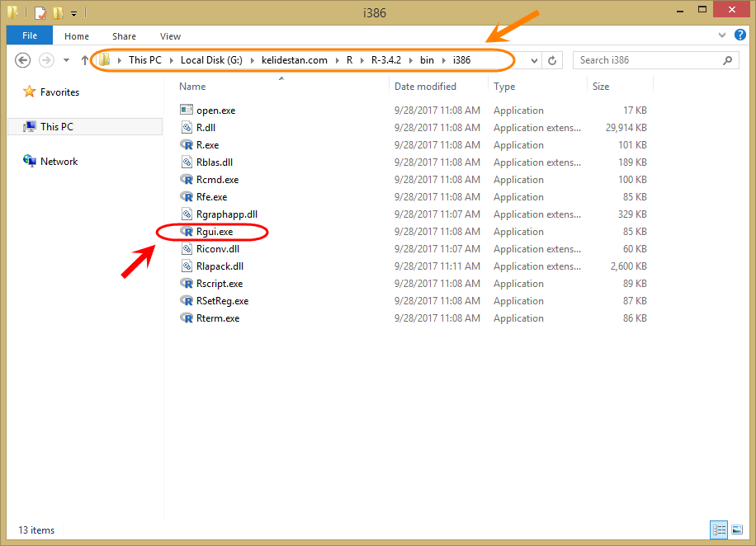Open the File menu
The width and height of the screenshot is (756, 546).
(x=30, y=35)
